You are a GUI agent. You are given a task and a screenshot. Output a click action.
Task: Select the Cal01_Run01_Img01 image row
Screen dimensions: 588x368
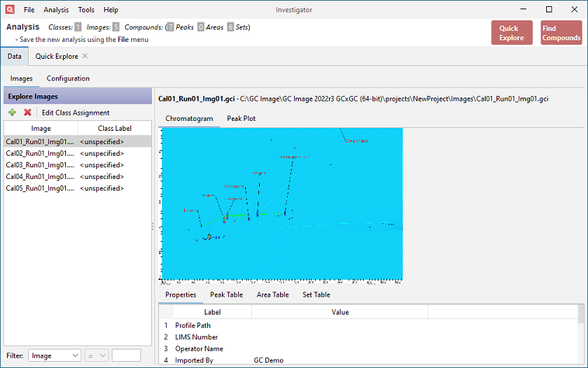78,142
